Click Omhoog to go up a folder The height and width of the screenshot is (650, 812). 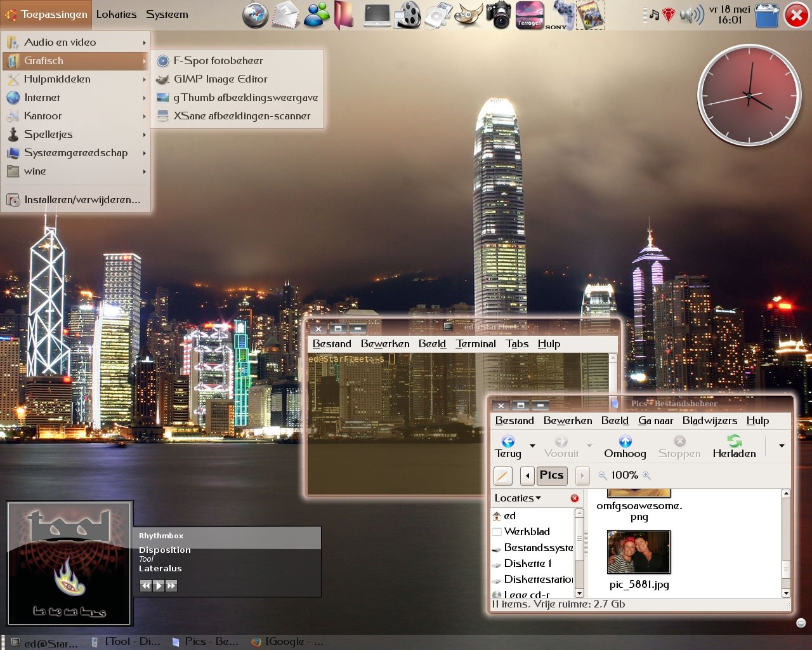click(625, 447)
